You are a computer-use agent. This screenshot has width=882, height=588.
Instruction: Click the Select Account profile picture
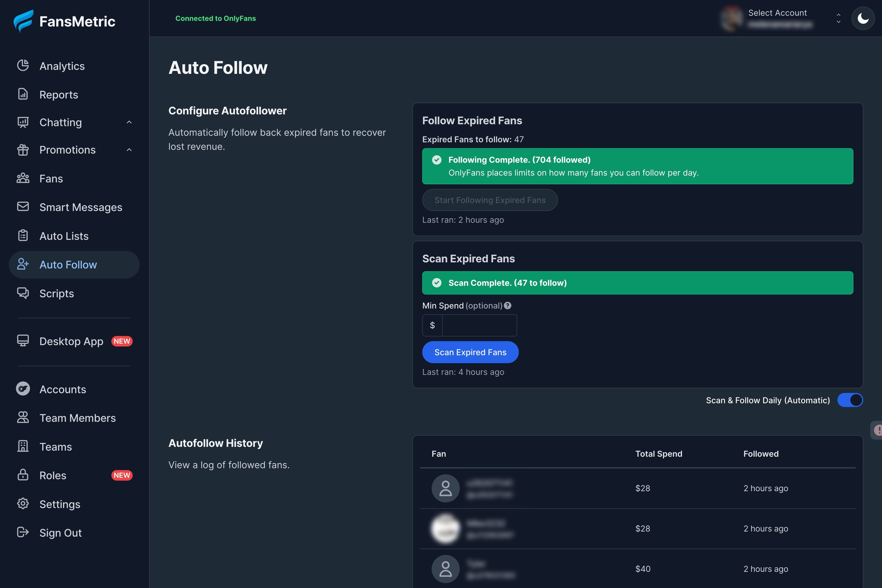coord(731,18)
